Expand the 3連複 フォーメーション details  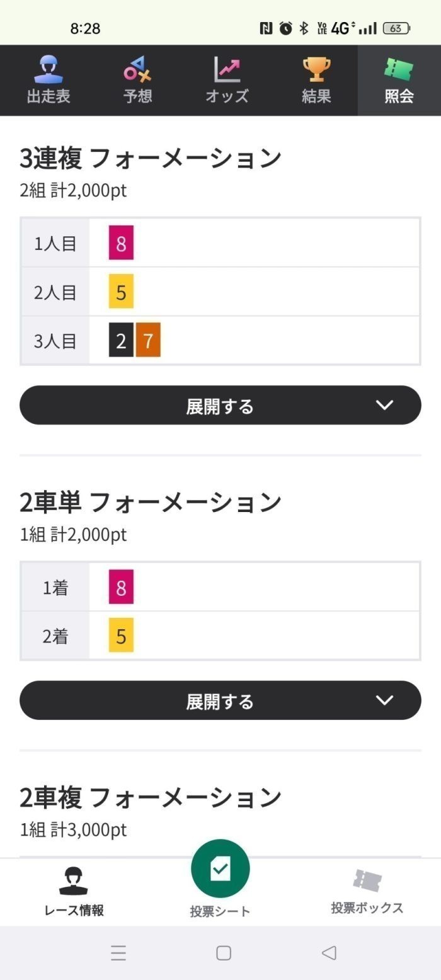[x=220, y=406]
